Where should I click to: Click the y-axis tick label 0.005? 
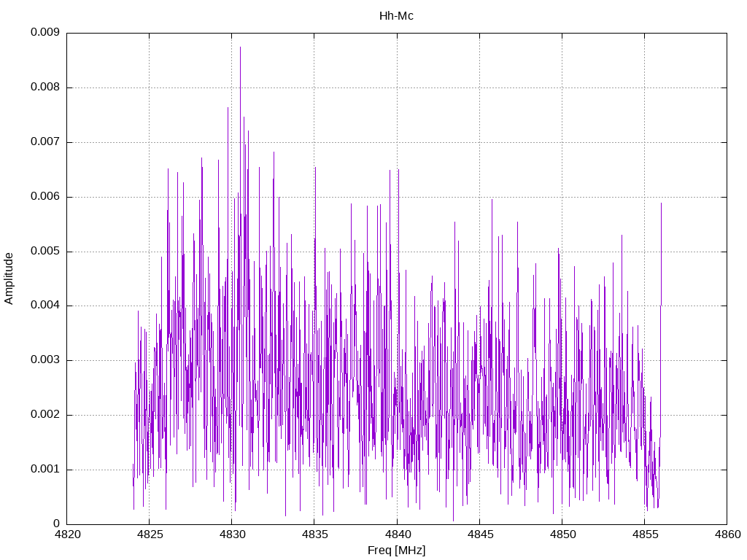click(45, 251)
